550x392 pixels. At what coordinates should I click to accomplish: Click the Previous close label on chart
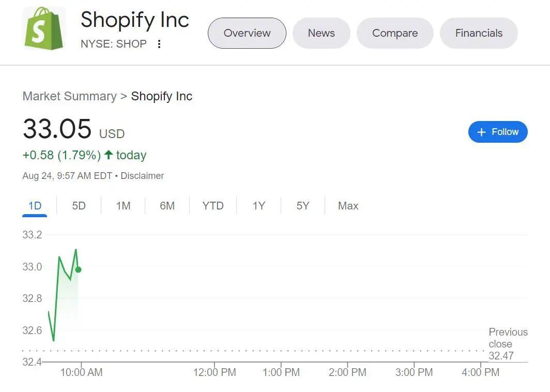(x=508, y=338)
